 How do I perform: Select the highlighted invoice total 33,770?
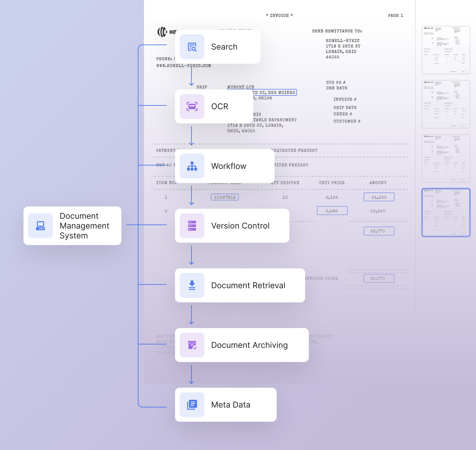(x=379, y=278)
